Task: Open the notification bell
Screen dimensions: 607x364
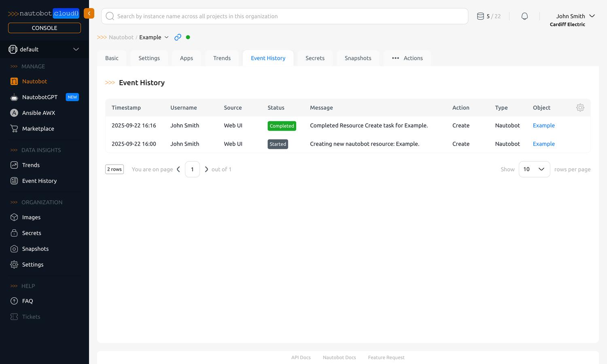Action: [524, 16]
